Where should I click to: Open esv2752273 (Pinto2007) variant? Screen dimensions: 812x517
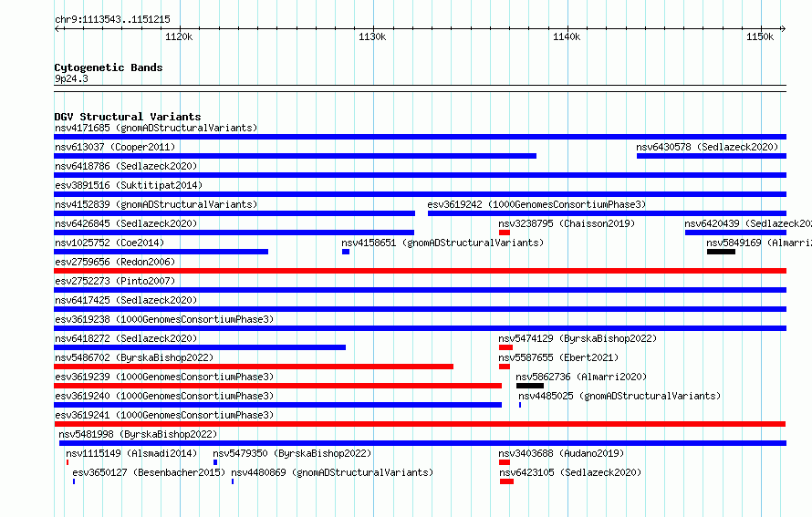115,281
